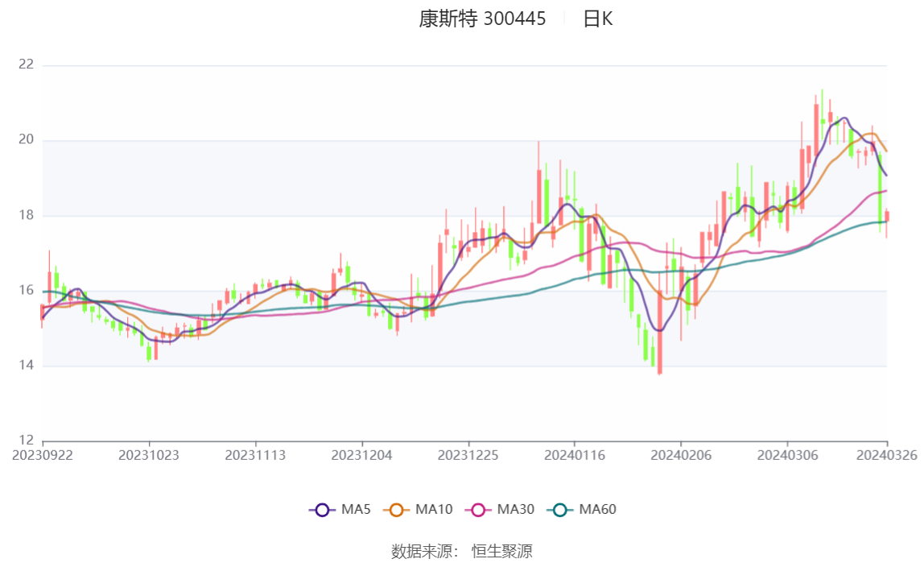Screen dimensions: 924x563
Task: Click the chart title 康斯特 300445
Action: pyautogui.click(x=482, y=19)
